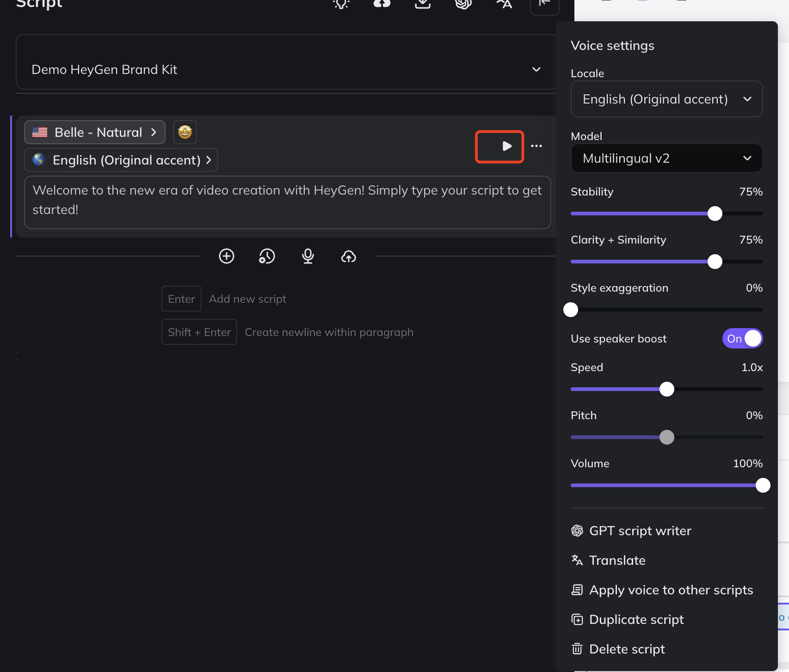Click the Add new script text
The image size is (789, 672).
pos(247,299)
